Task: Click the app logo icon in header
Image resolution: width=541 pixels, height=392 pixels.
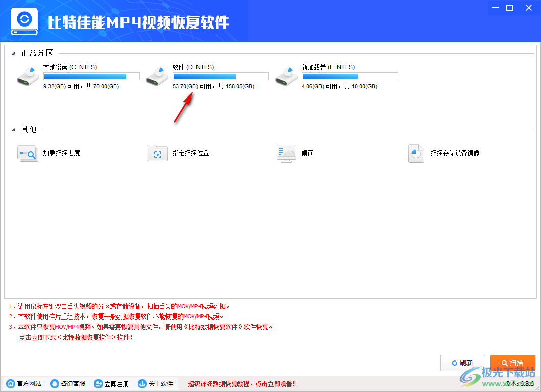Action: (24, 21)
